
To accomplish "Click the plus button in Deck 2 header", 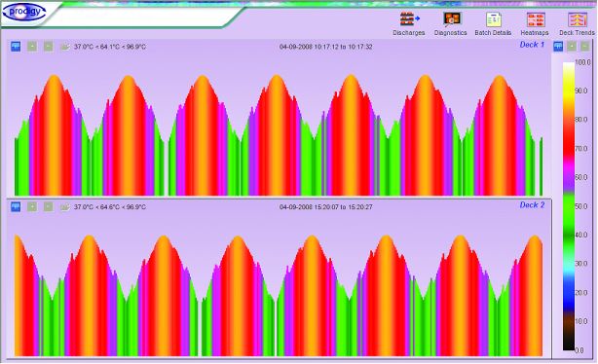I will tap(32, 207).
